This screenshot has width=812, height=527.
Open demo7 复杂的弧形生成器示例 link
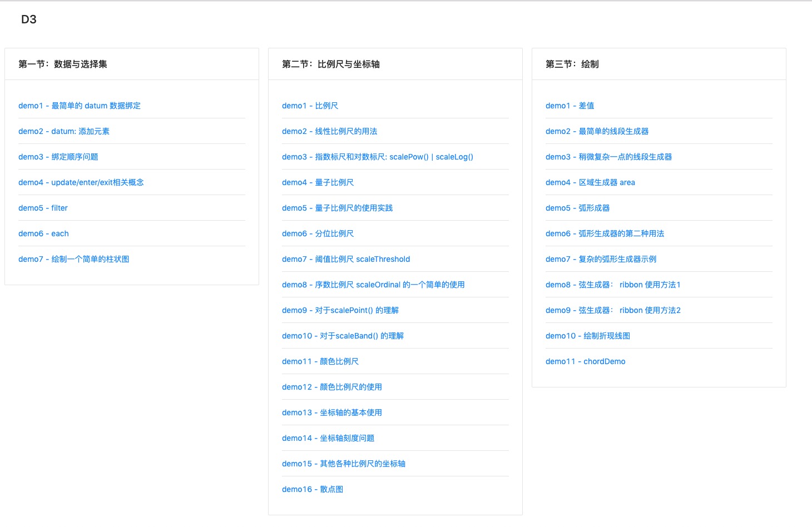[x=601, y=259]
